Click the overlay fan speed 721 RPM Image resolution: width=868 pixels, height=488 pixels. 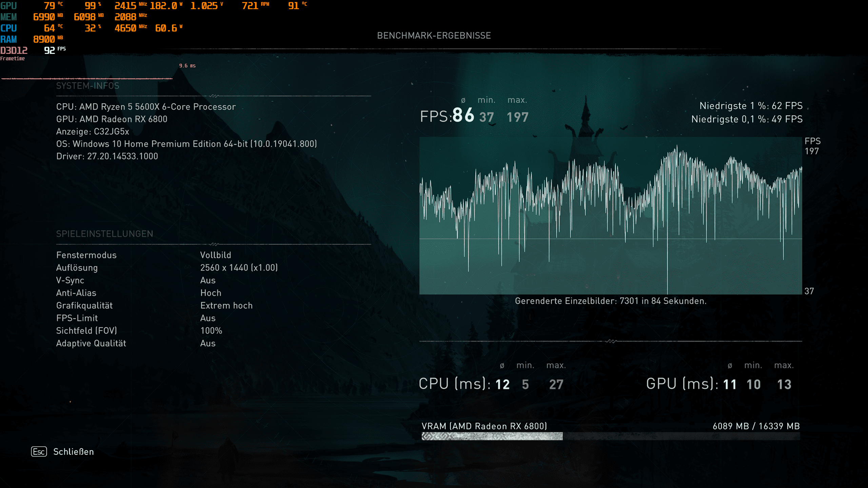click(x=255, y=6)
